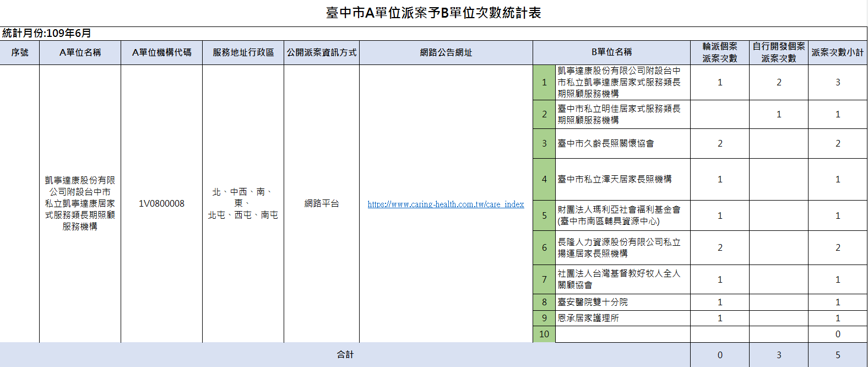868x367 pixels.
Task: Select the 網路平台 cell
Action: point(322,203)
